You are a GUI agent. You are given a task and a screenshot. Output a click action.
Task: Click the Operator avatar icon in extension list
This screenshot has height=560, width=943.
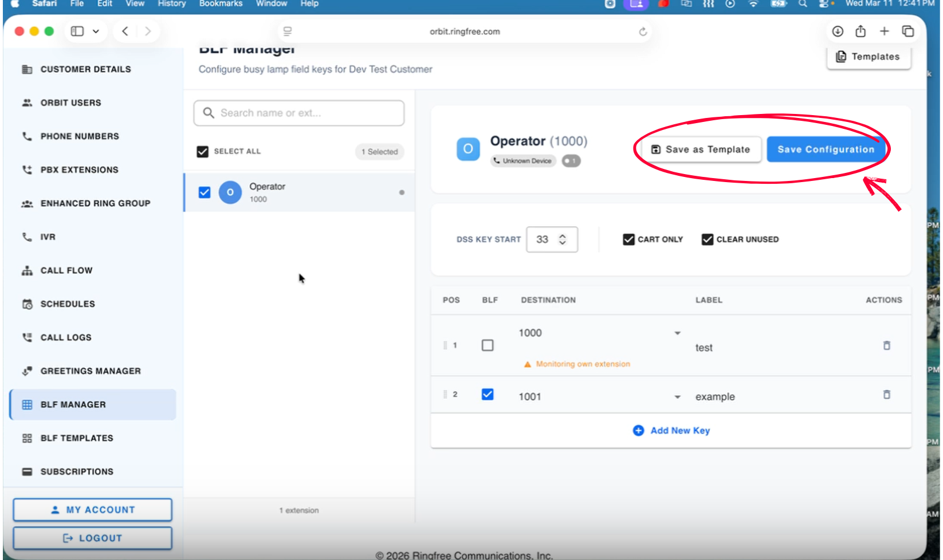click(230, 192)
